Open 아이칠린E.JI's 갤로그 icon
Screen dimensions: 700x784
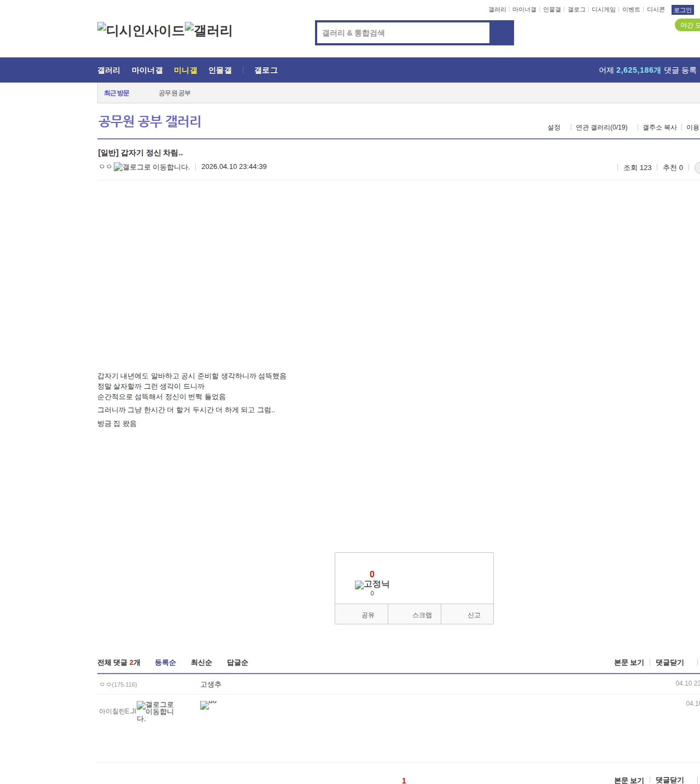click(x=155, y=711)
